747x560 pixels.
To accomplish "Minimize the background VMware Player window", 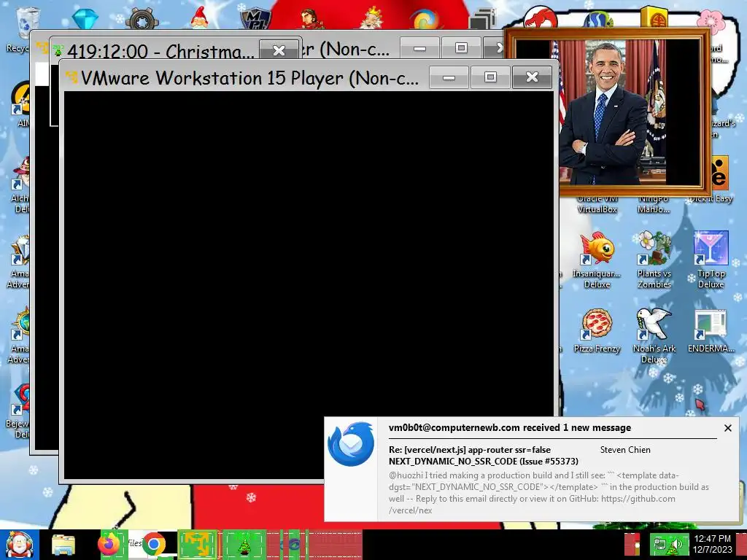I will pos(419,48).
